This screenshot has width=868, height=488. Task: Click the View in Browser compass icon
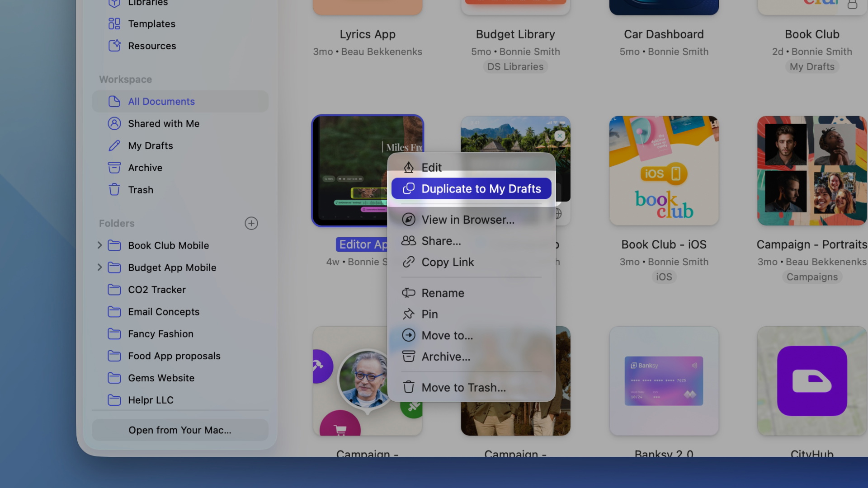(409, 220)
